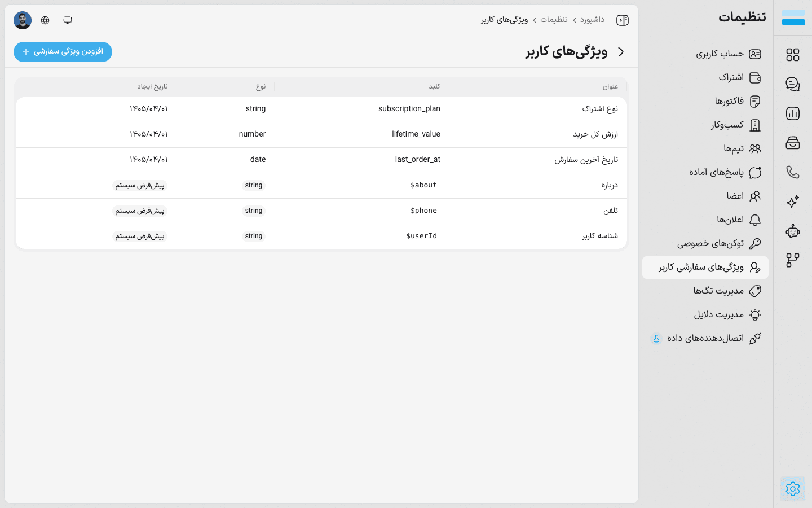Click string badge in $phone row
Image resolution: width=812 pixels, height=508 pixels.
[x=254, y=211]
